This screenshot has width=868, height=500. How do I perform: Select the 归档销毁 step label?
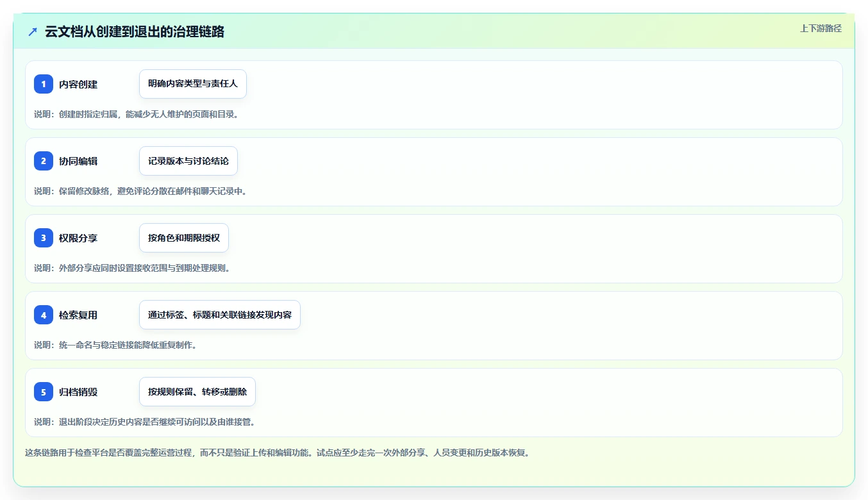coord(78,392)
